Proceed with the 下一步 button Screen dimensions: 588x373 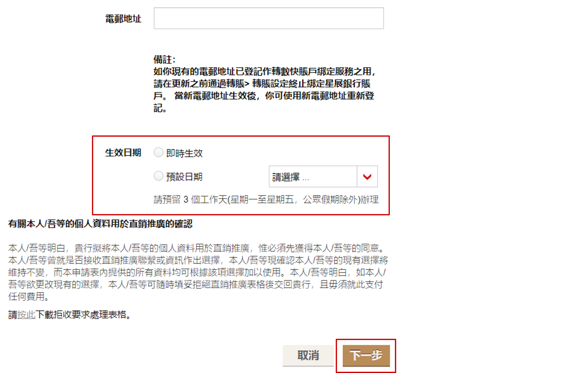(366, 355)
